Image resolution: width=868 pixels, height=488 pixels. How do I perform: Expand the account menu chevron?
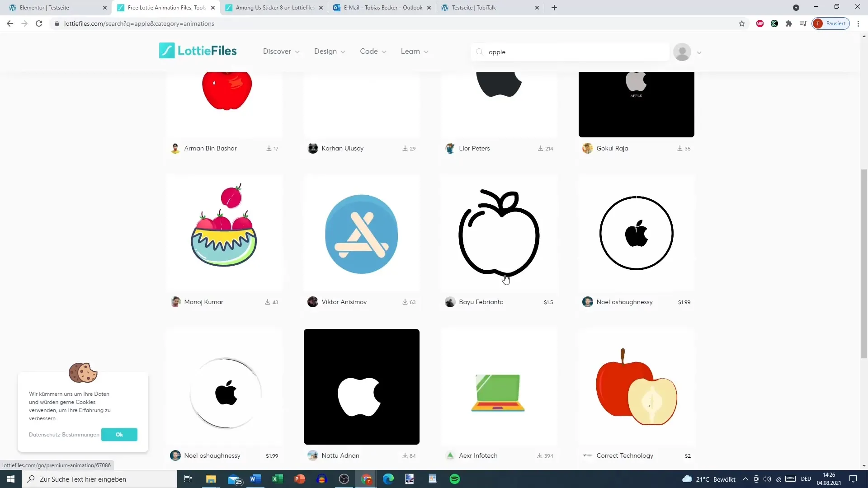point(699,52)
